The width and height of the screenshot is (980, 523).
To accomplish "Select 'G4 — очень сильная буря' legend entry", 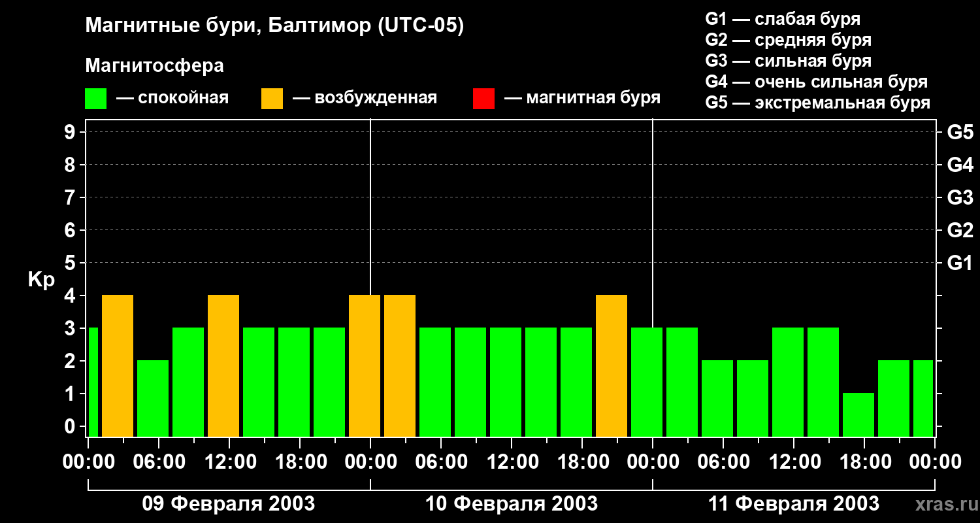I will (x=816, y=82).
